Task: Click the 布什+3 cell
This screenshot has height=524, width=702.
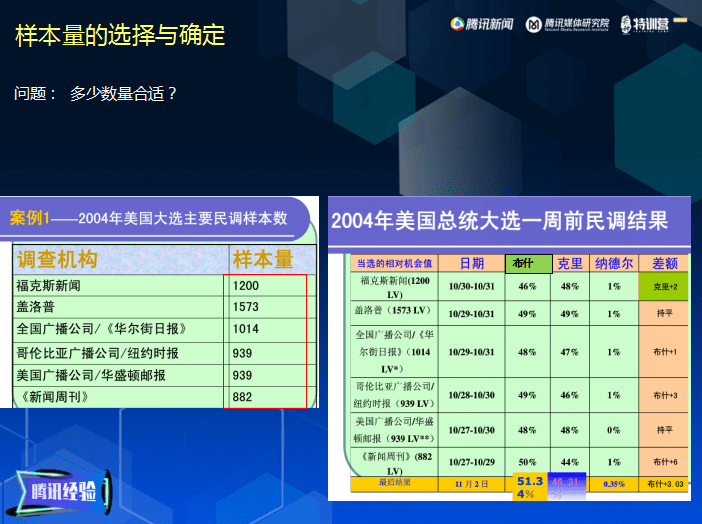Action: point(665,395)
